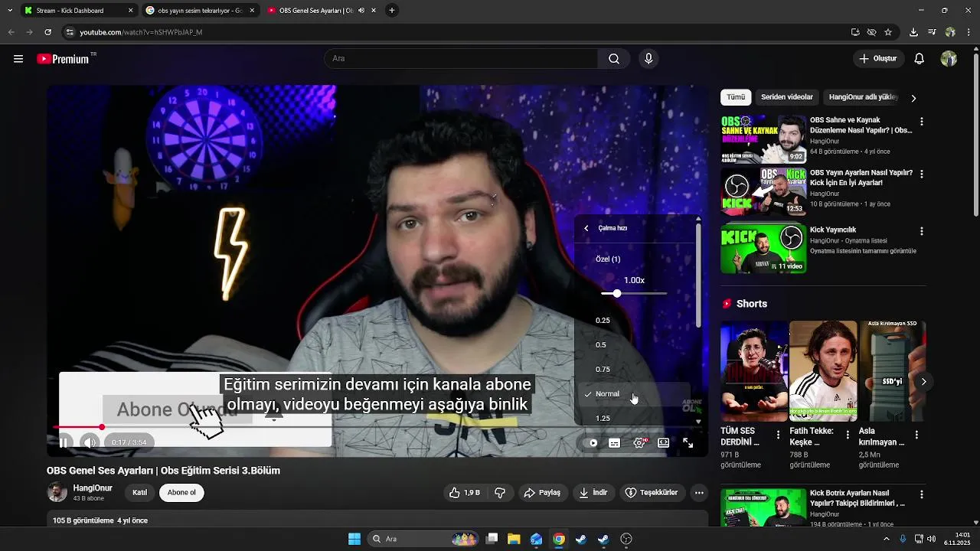
Task: Open Windows Start menu
Action: point(354,539)
